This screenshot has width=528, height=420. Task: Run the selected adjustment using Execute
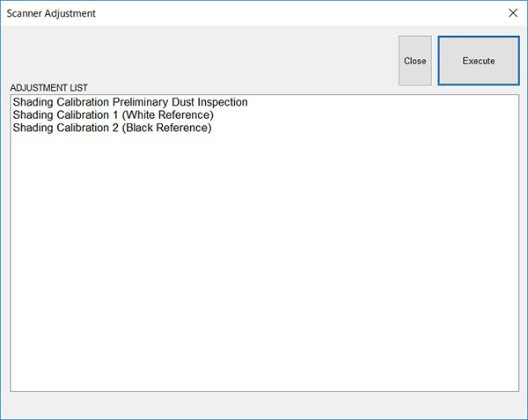[x=479, y=61]
